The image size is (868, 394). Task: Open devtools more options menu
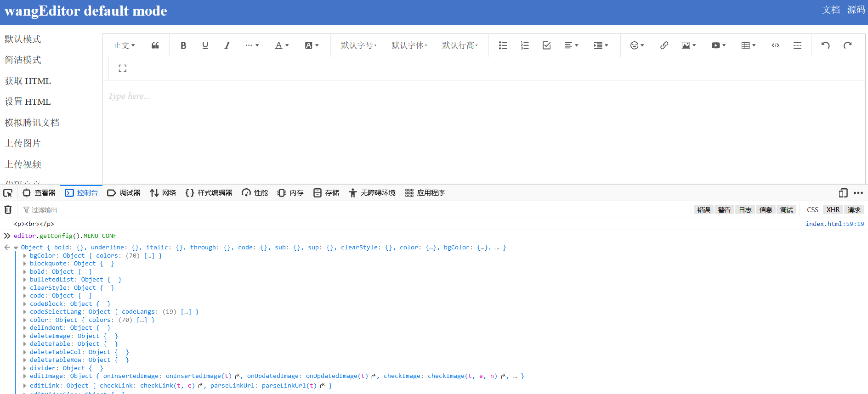point(858,193)
